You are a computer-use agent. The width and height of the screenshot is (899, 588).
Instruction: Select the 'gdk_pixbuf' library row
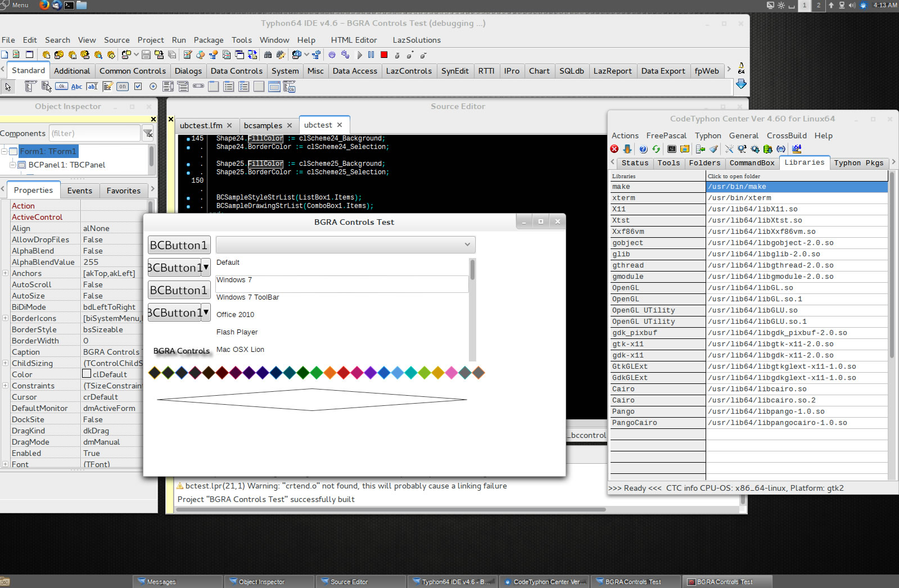[x=658, y=333]
